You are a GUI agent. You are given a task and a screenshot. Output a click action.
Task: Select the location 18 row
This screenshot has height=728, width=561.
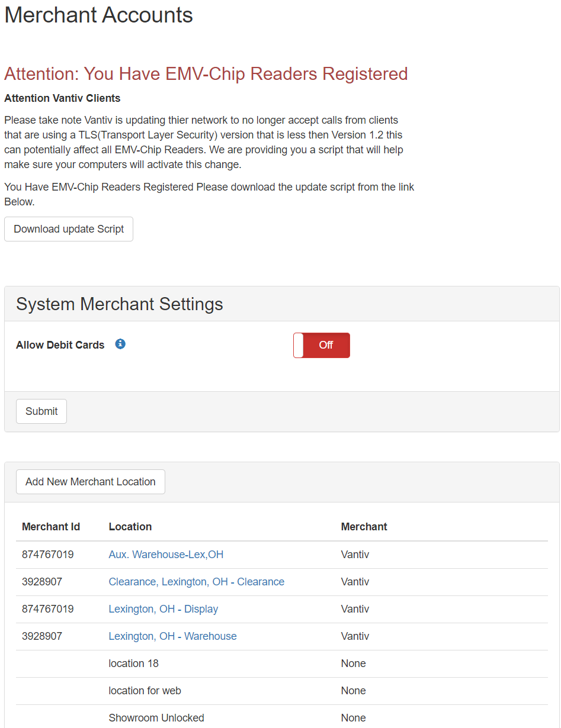(x=282, y=663)
